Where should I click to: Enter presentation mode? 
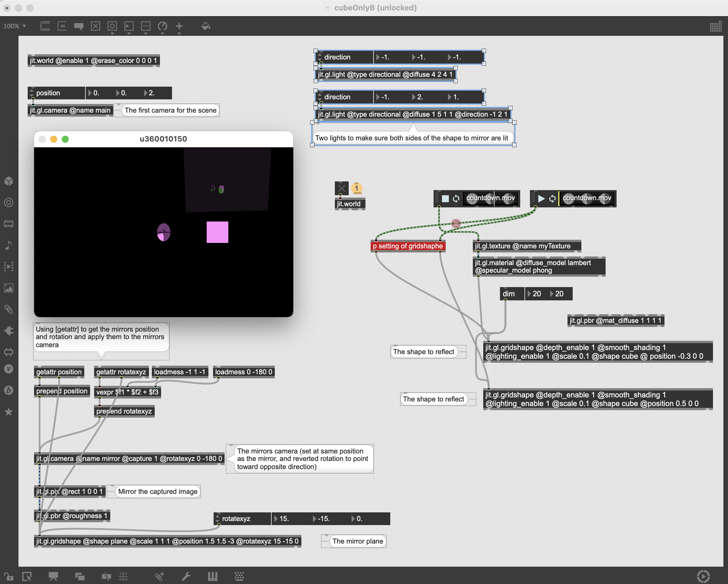(53, 576)
